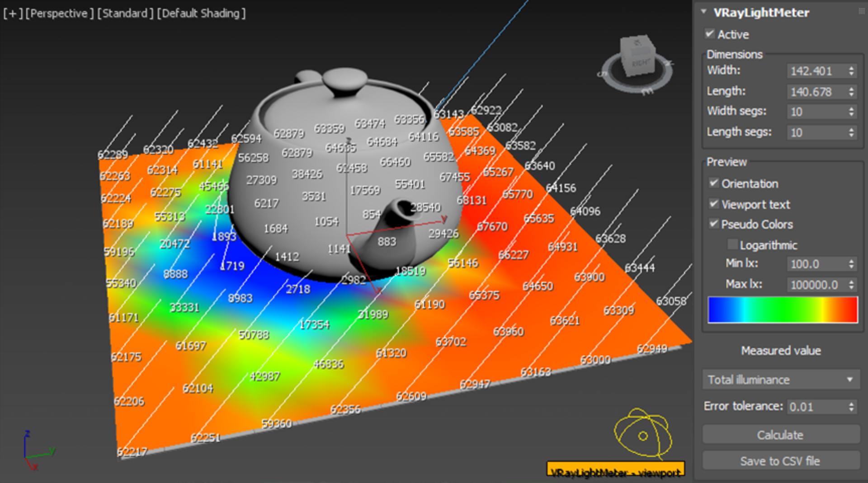
Task: Click the pseudo color gradient bar
Action: click(x=783, y=309)
